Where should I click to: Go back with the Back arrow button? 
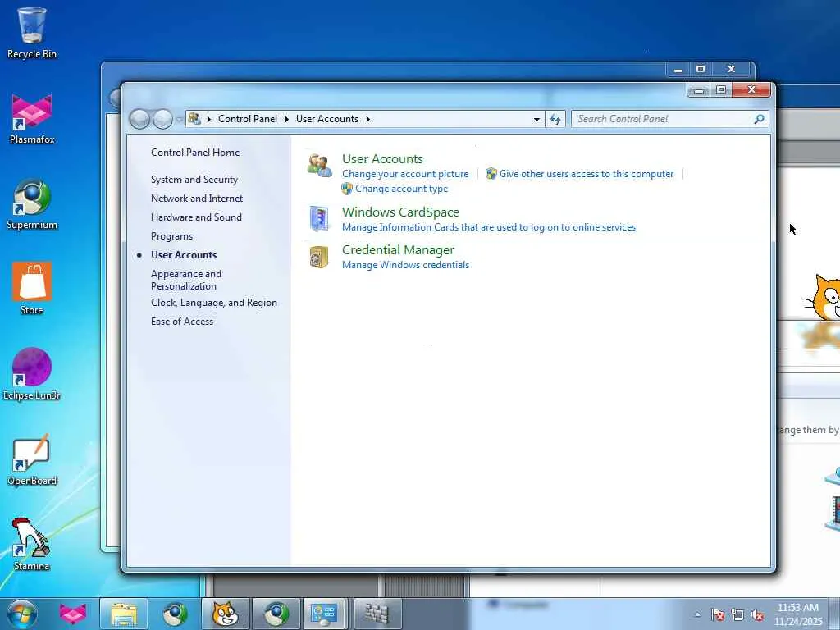tap(139, 119)
